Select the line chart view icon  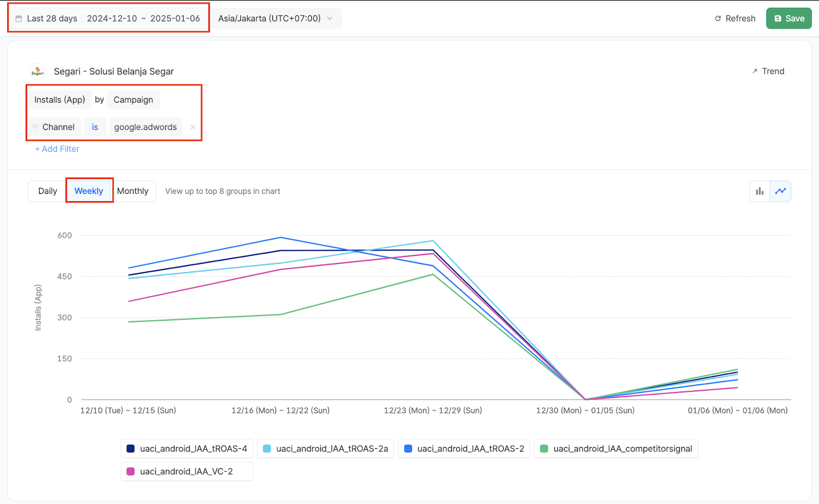click(781, 191)
